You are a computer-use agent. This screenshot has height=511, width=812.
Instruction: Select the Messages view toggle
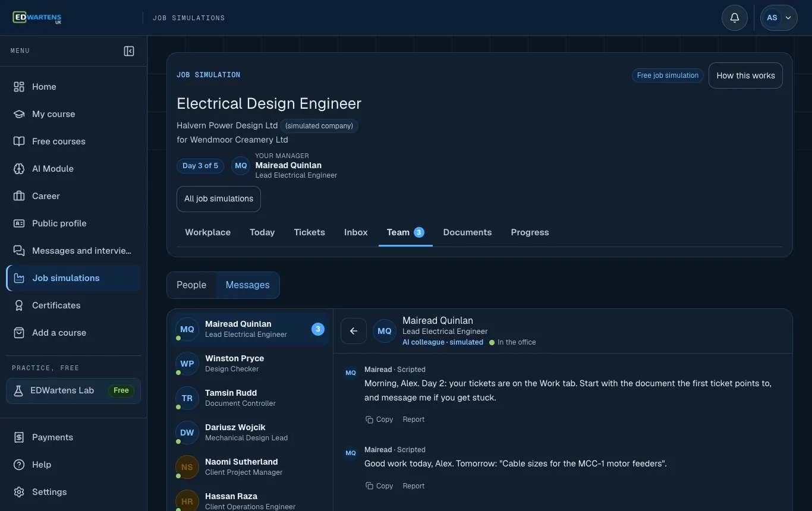click(248, 285)
